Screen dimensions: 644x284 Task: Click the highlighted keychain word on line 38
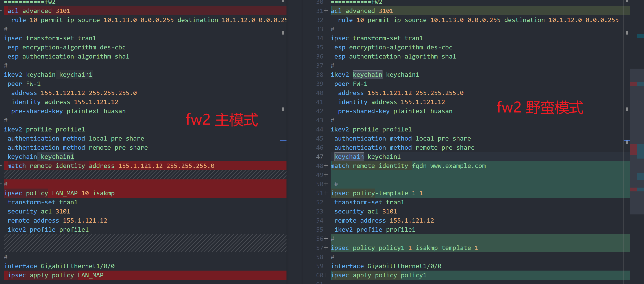pos(367,75)
